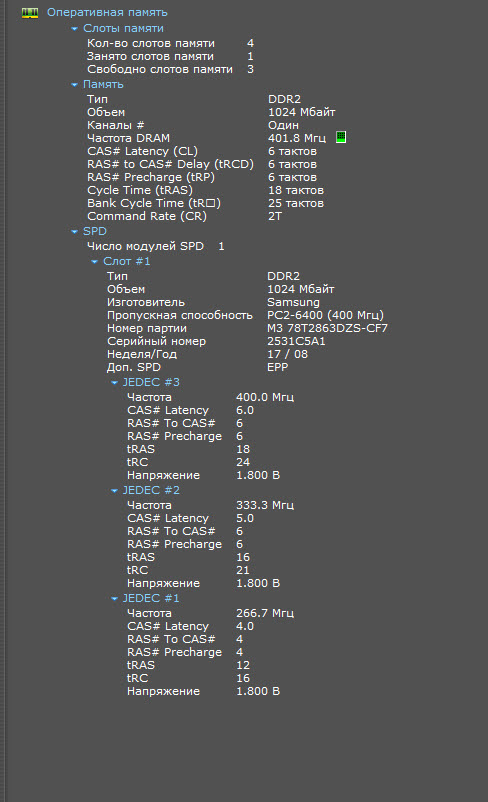Viewport: 488px width, 802px height.
Task: Click the Номер партии M3 78T2863DZS-CF7 value
Action: coord(327,328)
